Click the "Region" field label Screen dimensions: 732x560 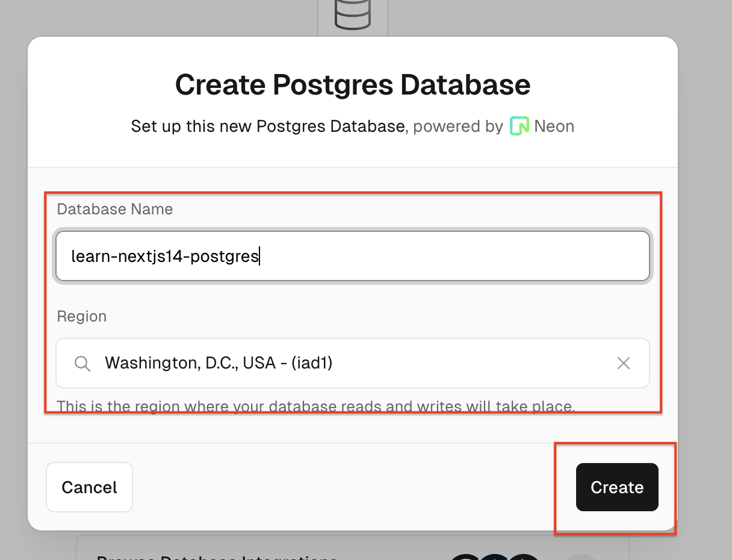pyautogui.click(x=82, y=316)
